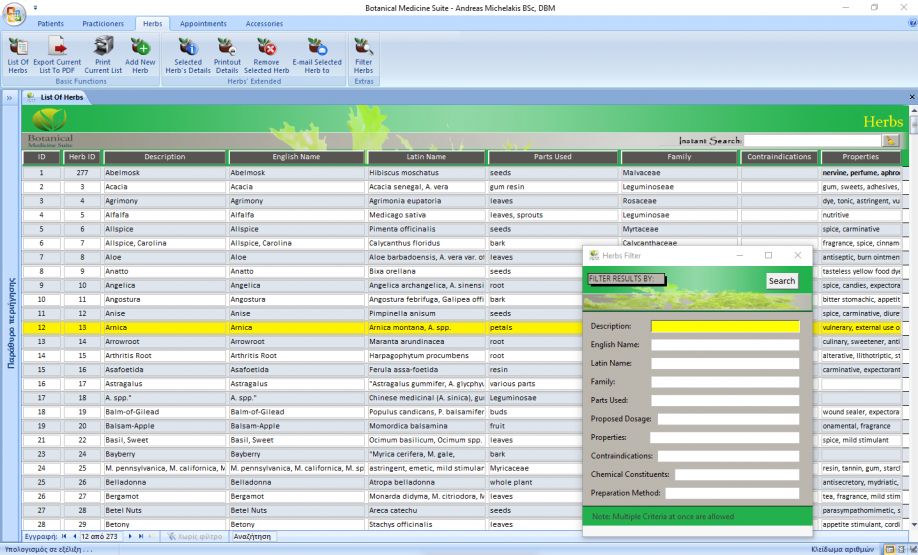Click the ribbon help icon
918x555 pixels.
pos(912,23)
